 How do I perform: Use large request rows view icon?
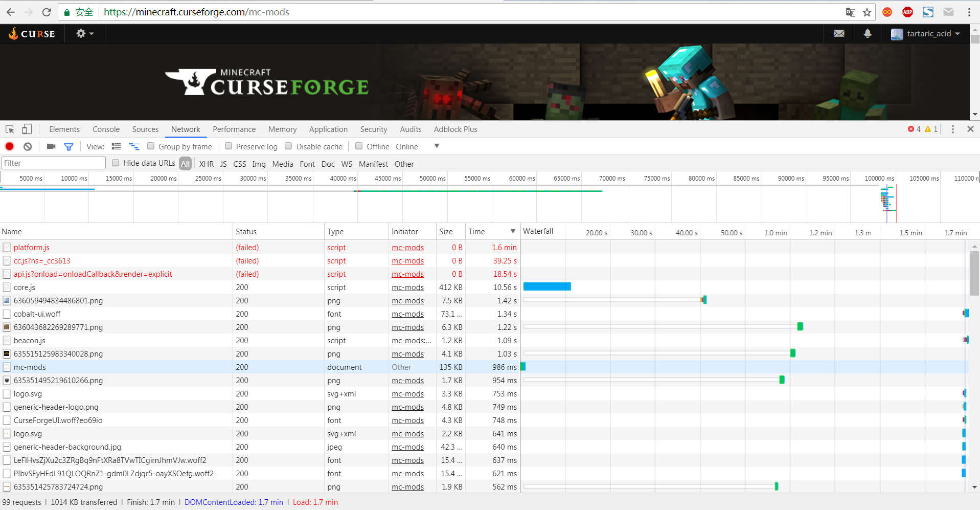point(117,147)
